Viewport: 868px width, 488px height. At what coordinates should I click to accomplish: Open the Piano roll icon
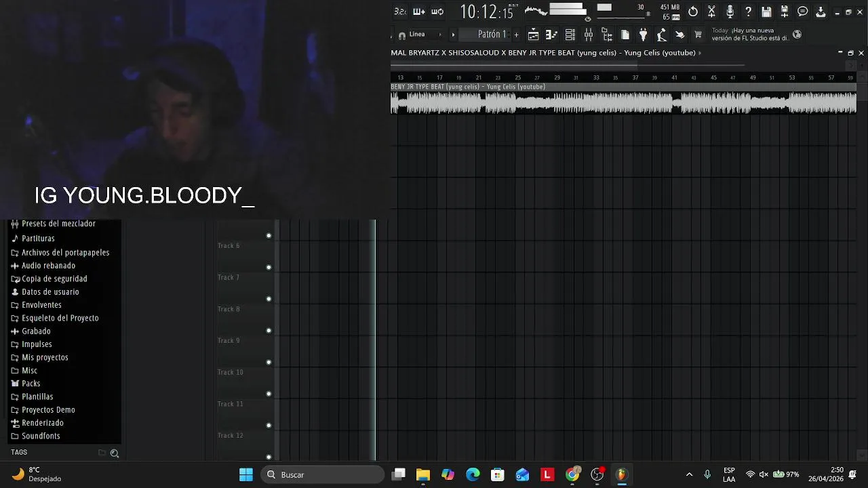click(x=552, y=35)
